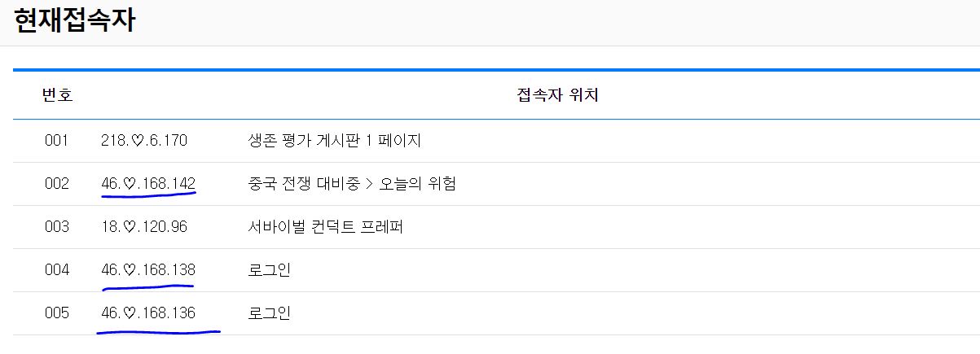Click the 번호 column header

57,96
